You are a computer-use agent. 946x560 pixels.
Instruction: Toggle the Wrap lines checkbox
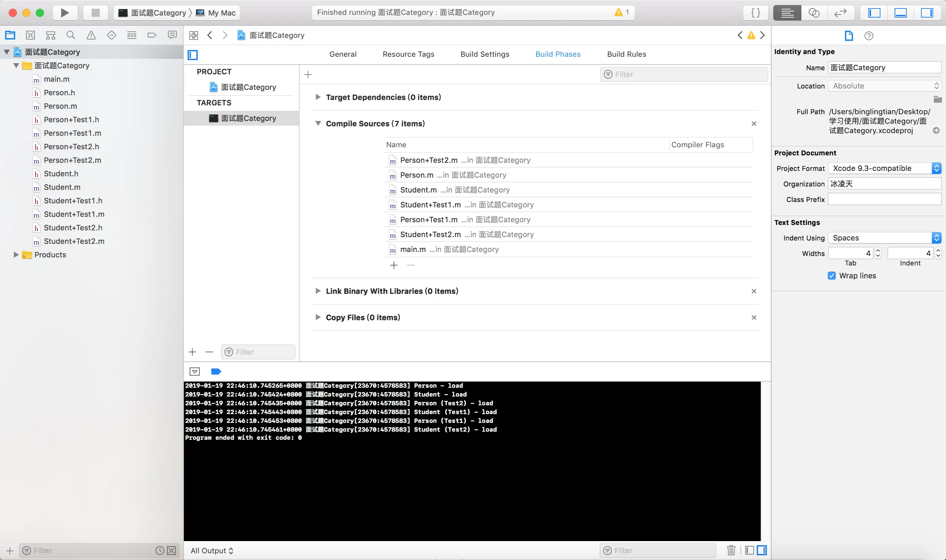point(831,276)
